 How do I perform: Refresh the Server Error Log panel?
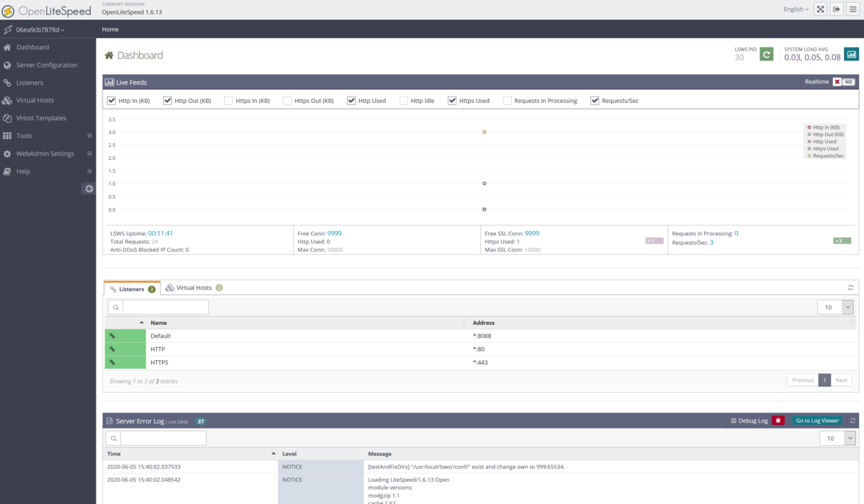coord(852,420)
